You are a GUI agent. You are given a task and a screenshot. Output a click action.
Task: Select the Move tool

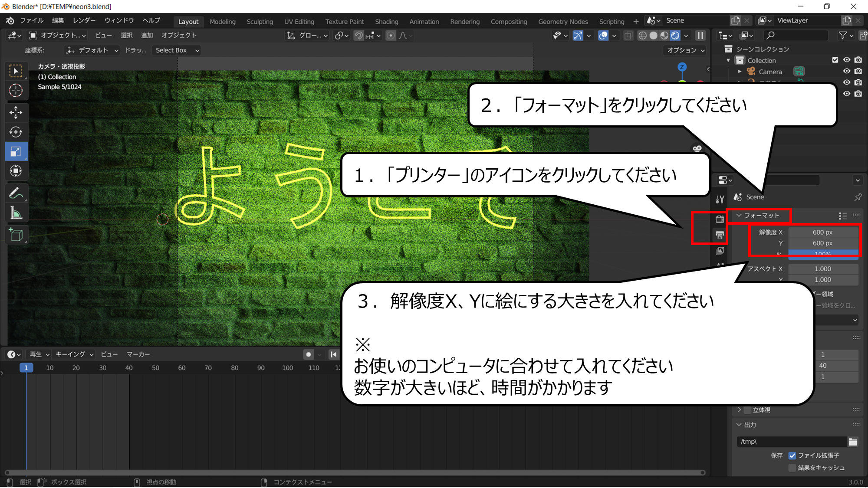16,113
